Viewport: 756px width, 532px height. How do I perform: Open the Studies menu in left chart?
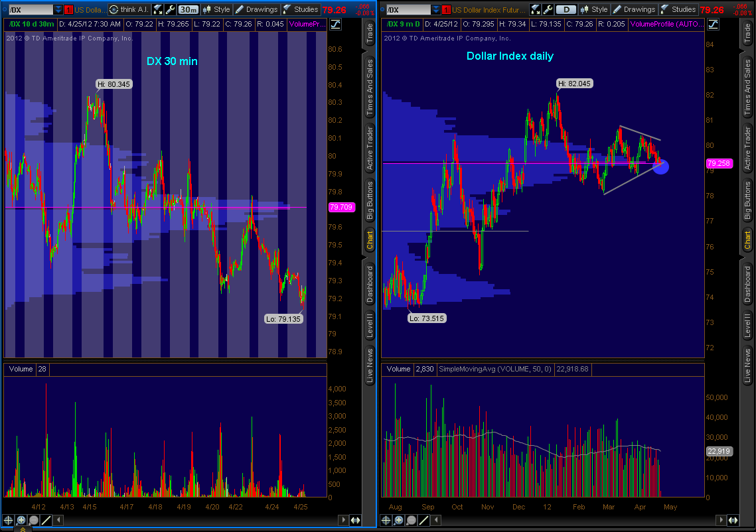(x=300, y=9)
